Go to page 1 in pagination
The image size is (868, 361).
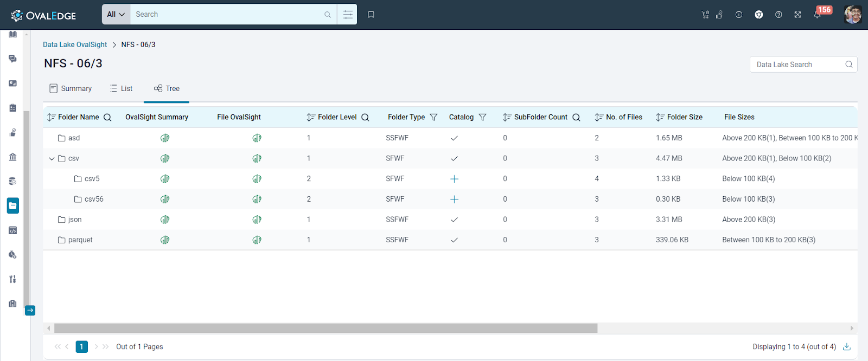pyautogui.click(x=82, y=346)
